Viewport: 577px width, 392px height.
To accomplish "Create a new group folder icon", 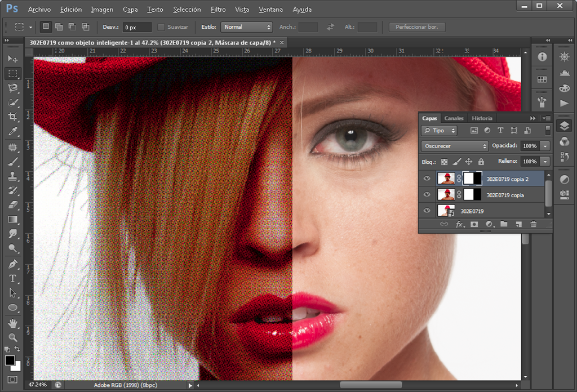I will (x=504, y=224).
